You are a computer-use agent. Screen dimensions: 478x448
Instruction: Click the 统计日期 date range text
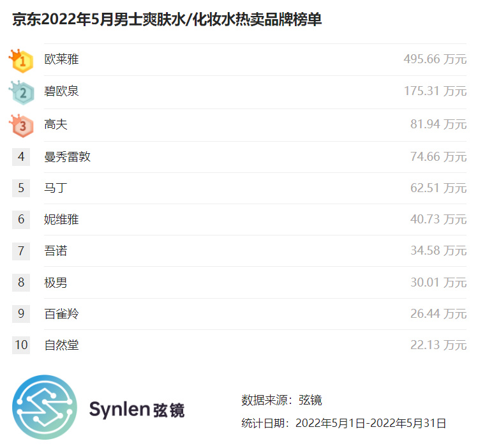click(x=344, y=423)
